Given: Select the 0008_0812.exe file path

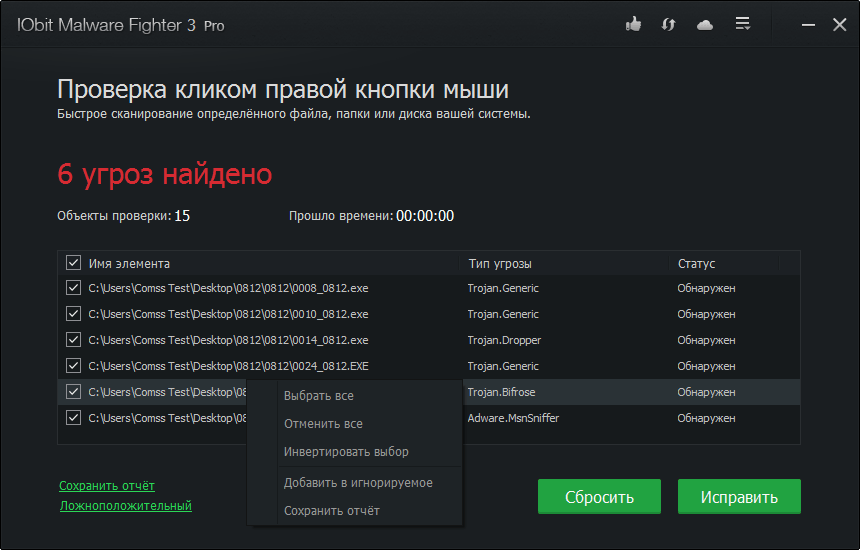Looking at the screenshot, I should click(228, 288).
